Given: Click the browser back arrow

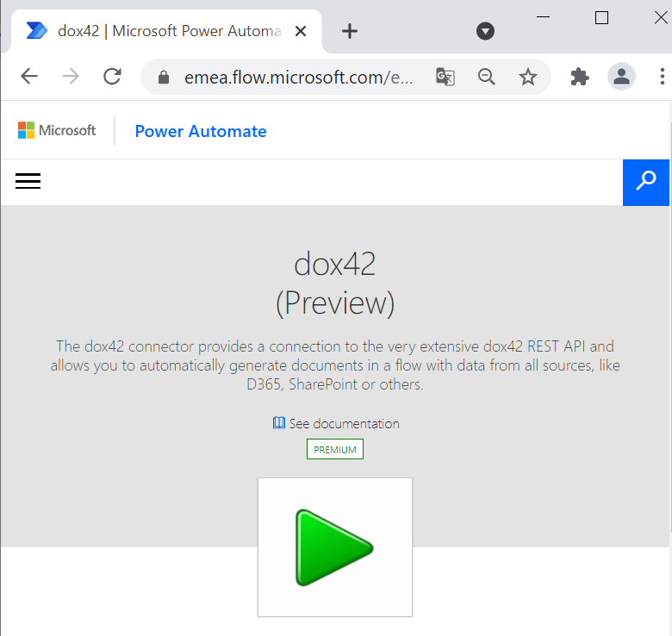Looking at the screenshot, I should [x=29, y=77].
